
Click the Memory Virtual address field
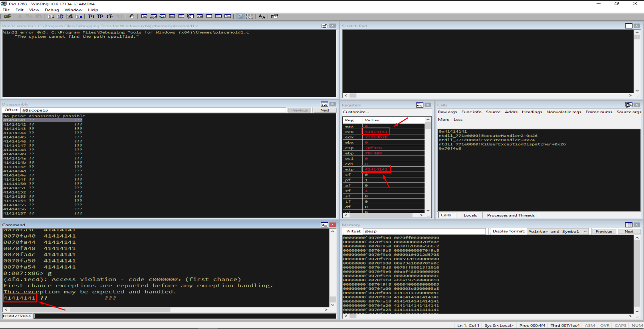pos(424,231)
